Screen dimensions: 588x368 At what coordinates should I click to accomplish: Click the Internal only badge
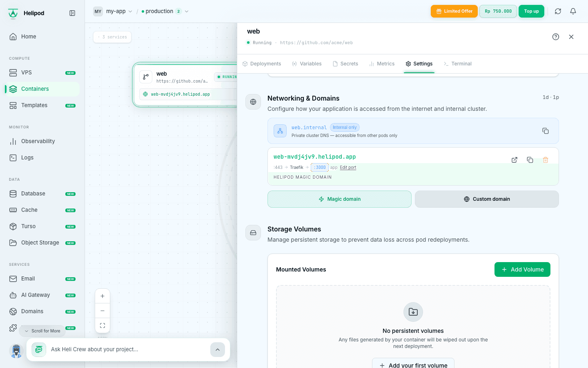(345, 128)
